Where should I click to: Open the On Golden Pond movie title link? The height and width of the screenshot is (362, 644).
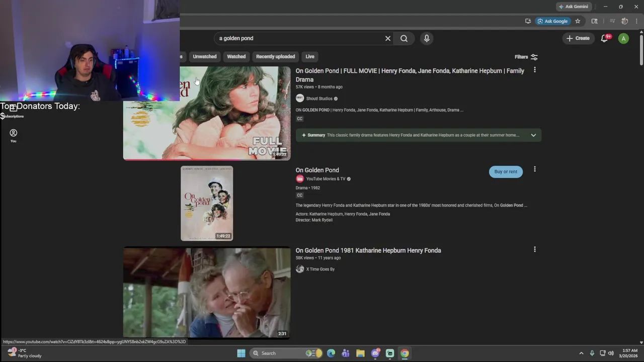click(317, 170)
